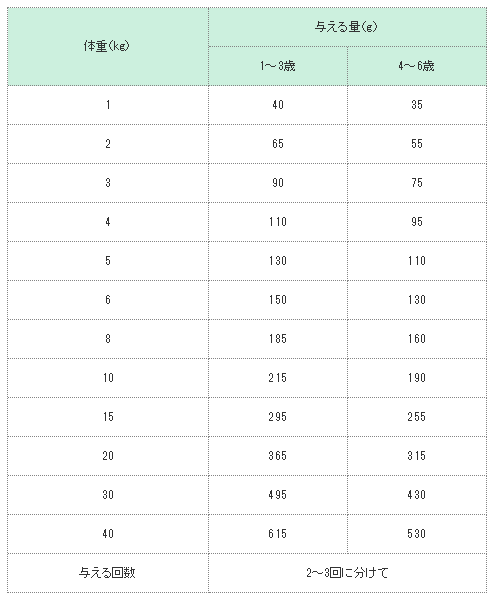Click the 315 value for 20kg
Screen dimensions: 493x596
[x=417, y=456]
